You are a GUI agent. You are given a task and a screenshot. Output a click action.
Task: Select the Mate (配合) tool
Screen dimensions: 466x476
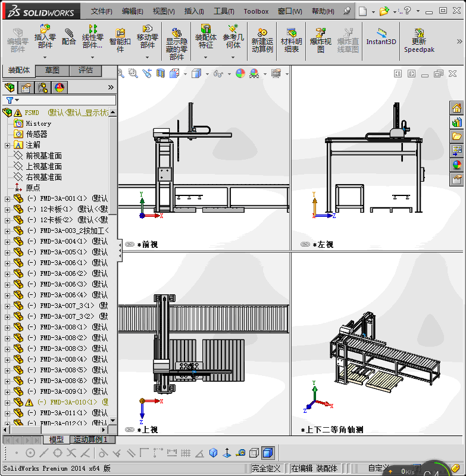(68, 37)
